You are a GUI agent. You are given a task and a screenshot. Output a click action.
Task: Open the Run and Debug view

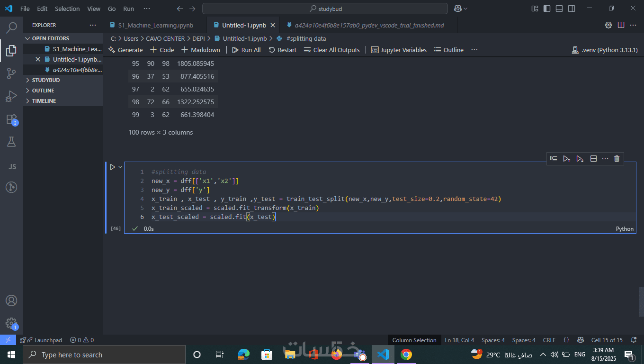click(11, 97)
